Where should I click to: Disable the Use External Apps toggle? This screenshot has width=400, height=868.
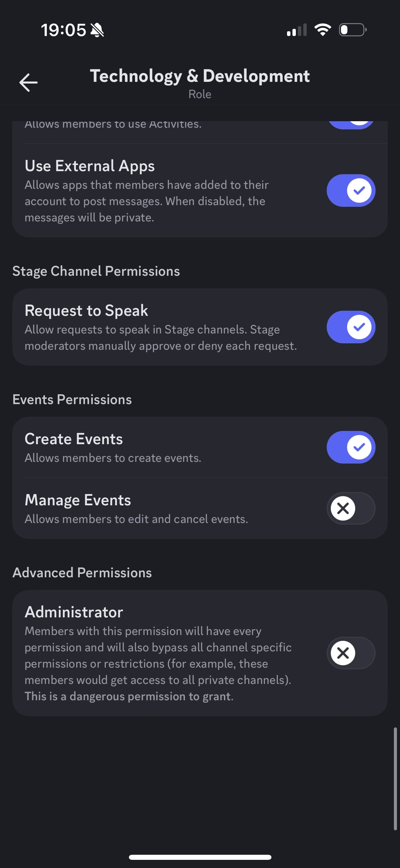(x=351, y=191)
